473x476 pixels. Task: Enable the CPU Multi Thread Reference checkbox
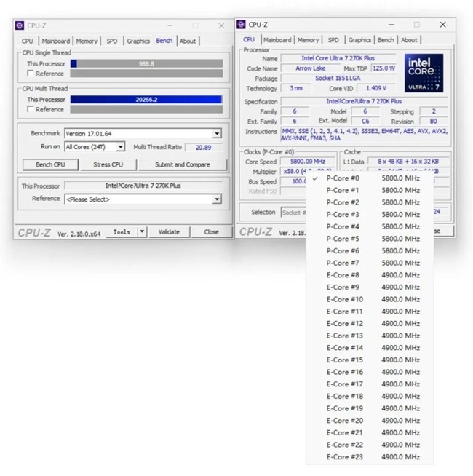(30, 109)
